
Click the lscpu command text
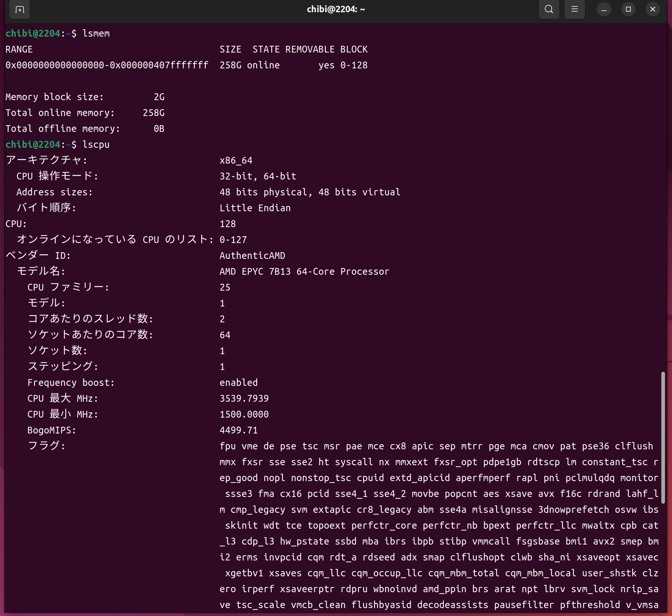coord(96,144)
